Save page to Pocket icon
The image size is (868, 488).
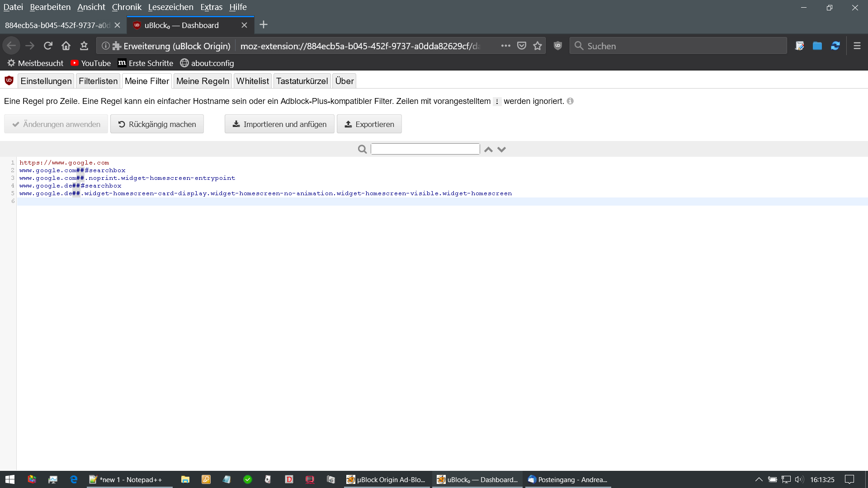point(522,46)
